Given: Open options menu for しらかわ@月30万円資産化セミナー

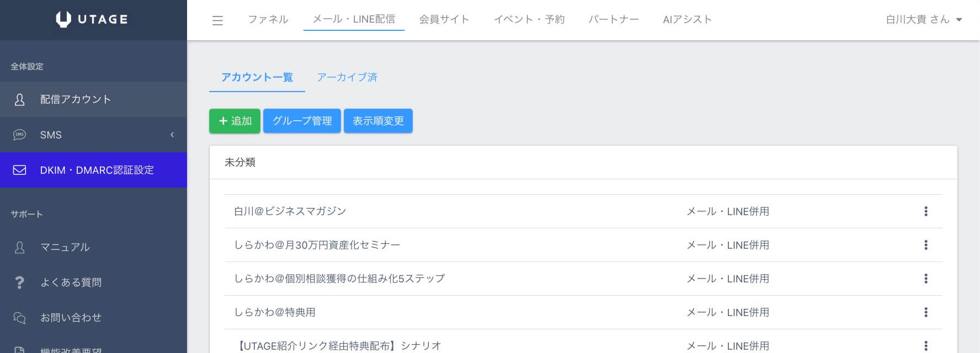Looking at the screenshot, I should 926,245.
